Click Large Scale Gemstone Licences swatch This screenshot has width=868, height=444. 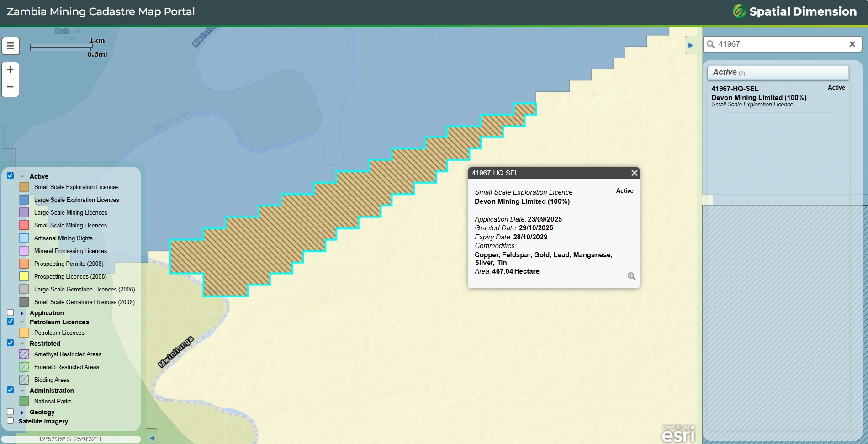(x=24, y=289)
